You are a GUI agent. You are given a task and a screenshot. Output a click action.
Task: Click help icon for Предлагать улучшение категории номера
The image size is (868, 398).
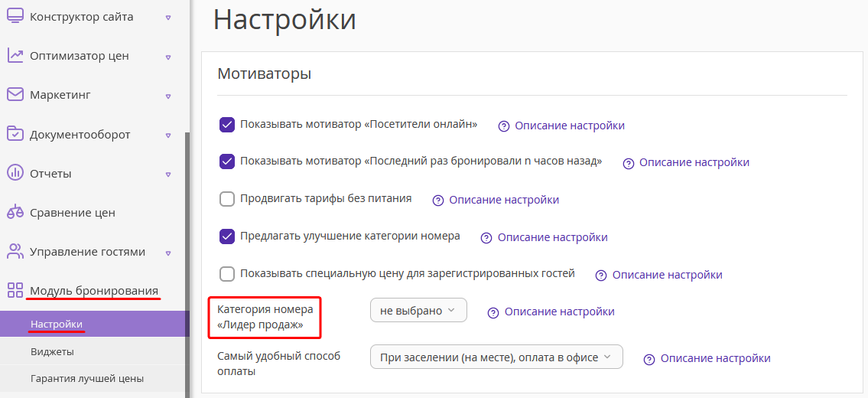click(486, 238)
